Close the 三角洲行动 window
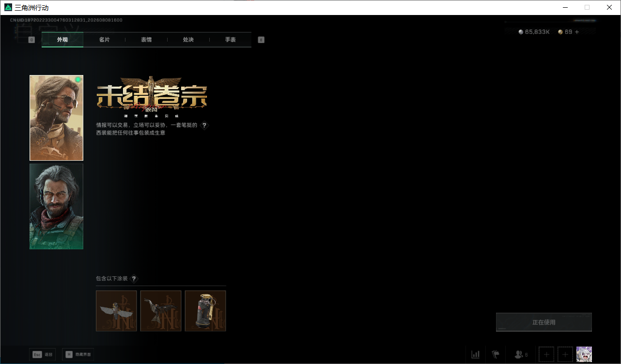621x364 pixels. point(609,8)
